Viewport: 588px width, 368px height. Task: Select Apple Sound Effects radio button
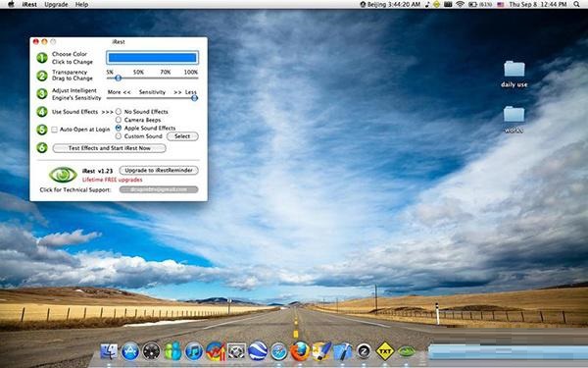click(x=119, y=128)
